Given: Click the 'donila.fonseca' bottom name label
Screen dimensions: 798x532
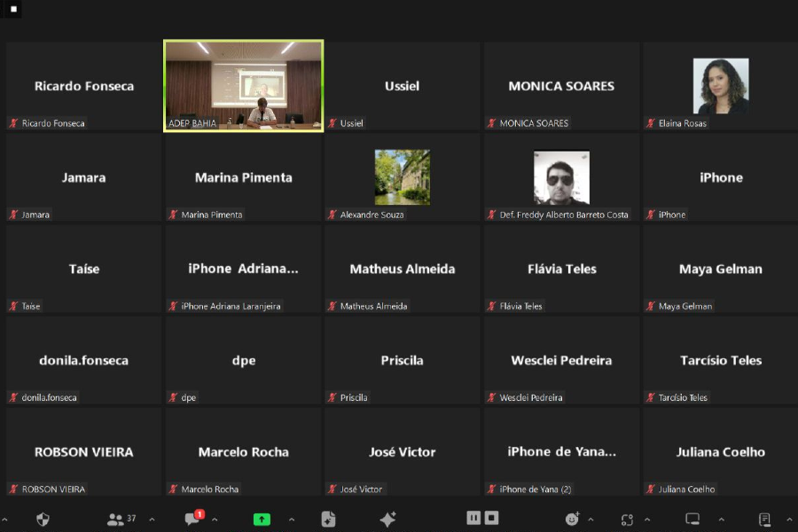Looking at the screenshot, I should (x=49, y=397).
